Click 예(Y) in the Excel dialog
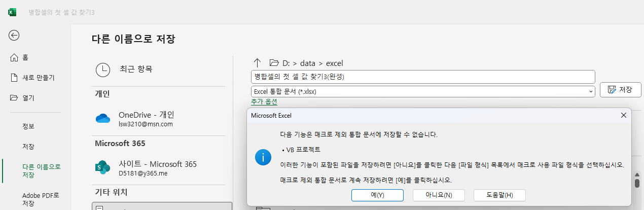The image size is (644, 210). 378,195
